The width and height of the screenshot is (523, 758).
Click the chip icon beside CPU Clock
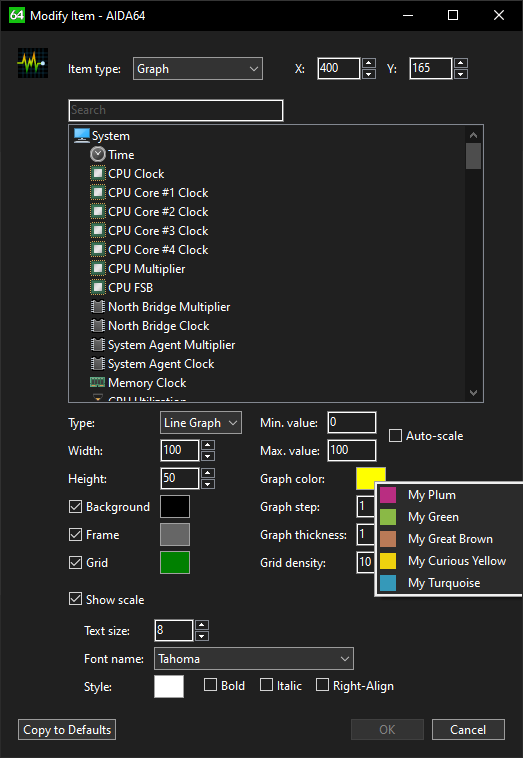pyautogui.click(x=98, y=174)
